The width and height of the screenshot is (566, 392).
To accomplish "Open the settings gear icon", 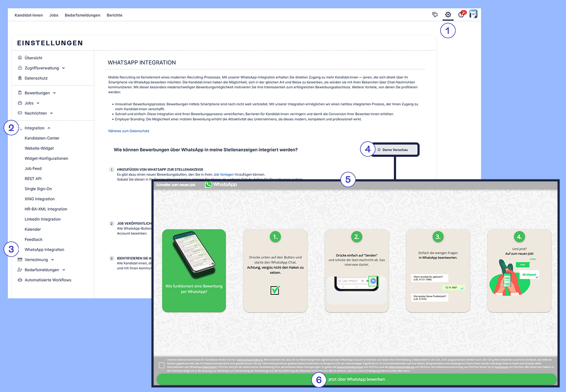I will coord(448,15).
